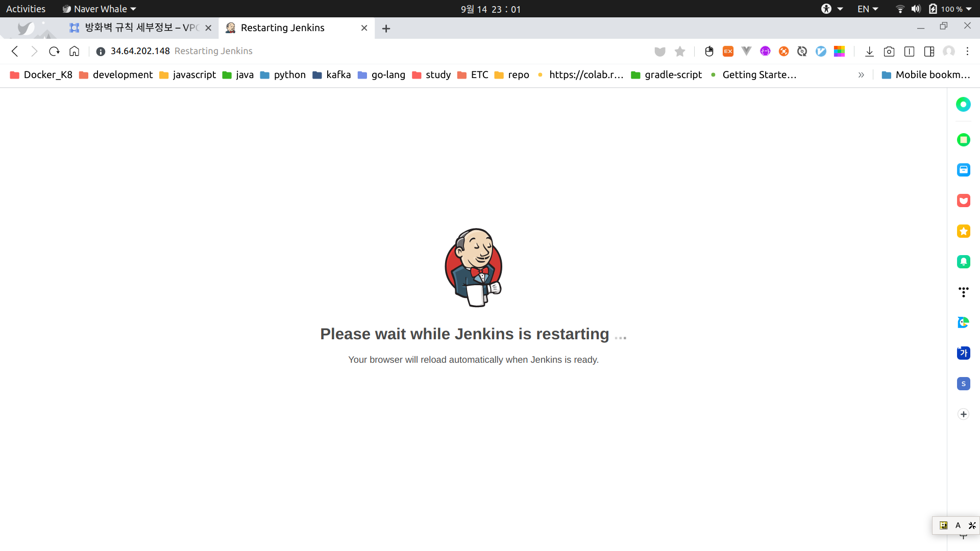Expand the hidden bookmarks overflow chevron
This screenshot has height=551, width=980.
[x=861, y=75]
